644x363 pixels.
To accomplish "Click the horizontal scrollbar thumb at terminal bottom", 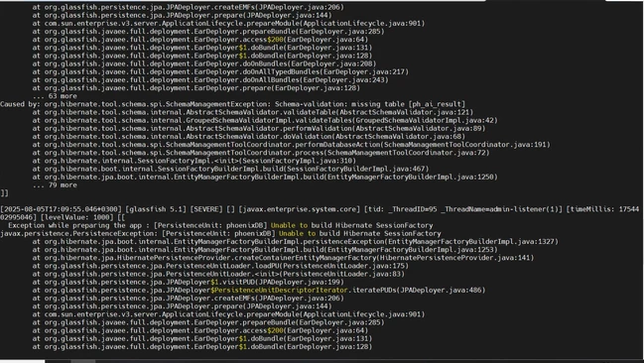I will click(x=82, y=361).
